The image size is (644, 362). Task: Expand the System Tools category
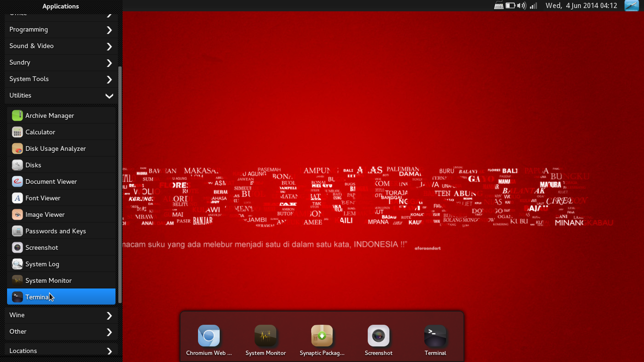pyautogui.click(x=60, y=79)
